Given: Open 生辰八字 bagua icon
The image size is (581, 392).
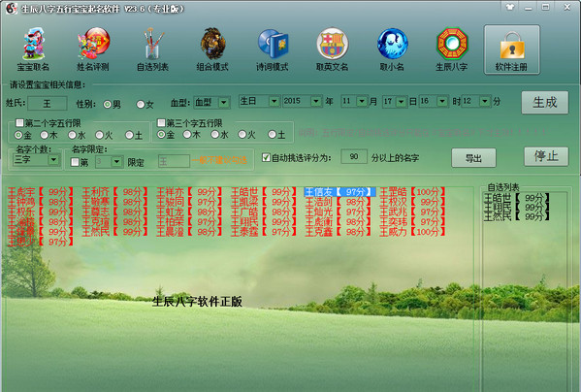Looking at the screenshot, I should tap(452, 49).
